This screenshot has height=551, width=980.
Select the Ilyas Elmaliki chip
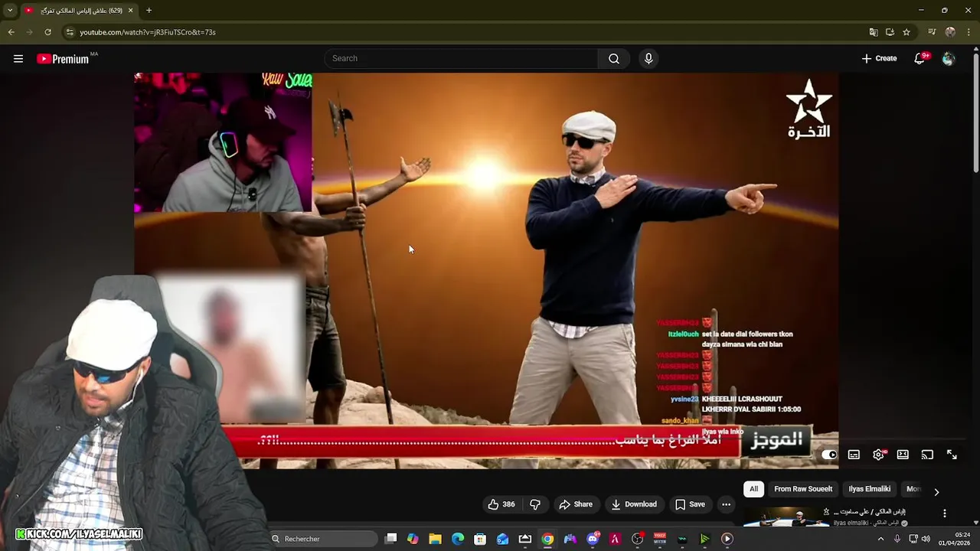coord(869,489)
